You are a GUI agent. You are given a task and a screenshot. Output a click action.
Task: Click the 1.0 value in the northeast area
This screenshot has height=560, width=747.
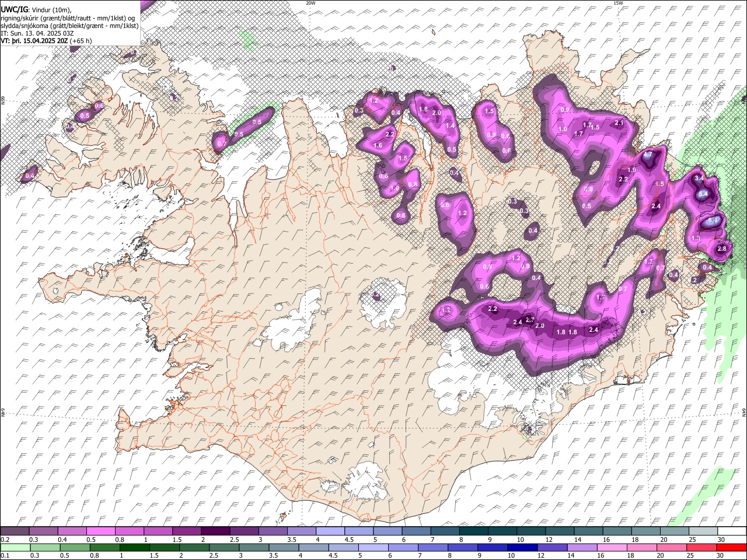pyautogui.click(x=563, y=129)
